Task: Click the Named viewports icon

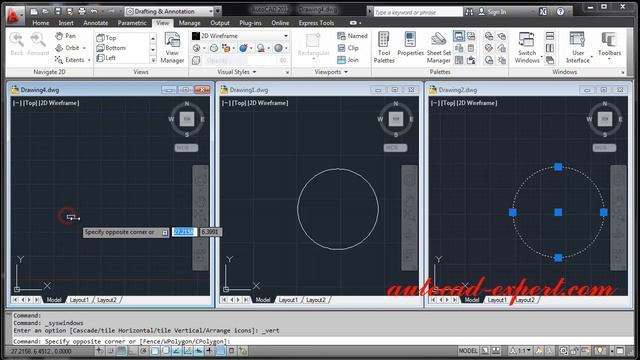Action: point(352,36)
